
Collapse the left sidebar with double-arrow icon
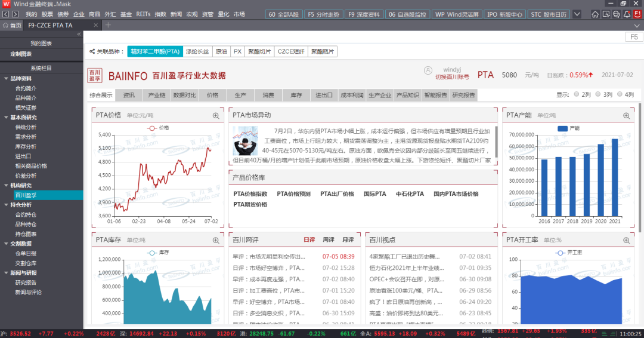pyautogui.click(x=79, y=34)
